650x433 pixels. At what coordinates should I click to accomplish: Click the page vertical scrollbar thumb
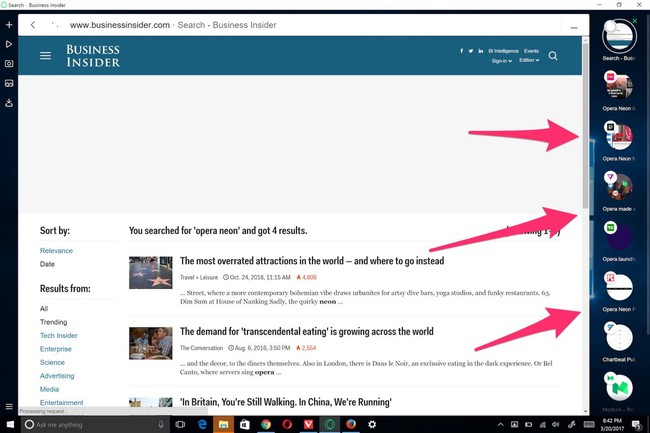pyautogui.click(x=585, y=124)
